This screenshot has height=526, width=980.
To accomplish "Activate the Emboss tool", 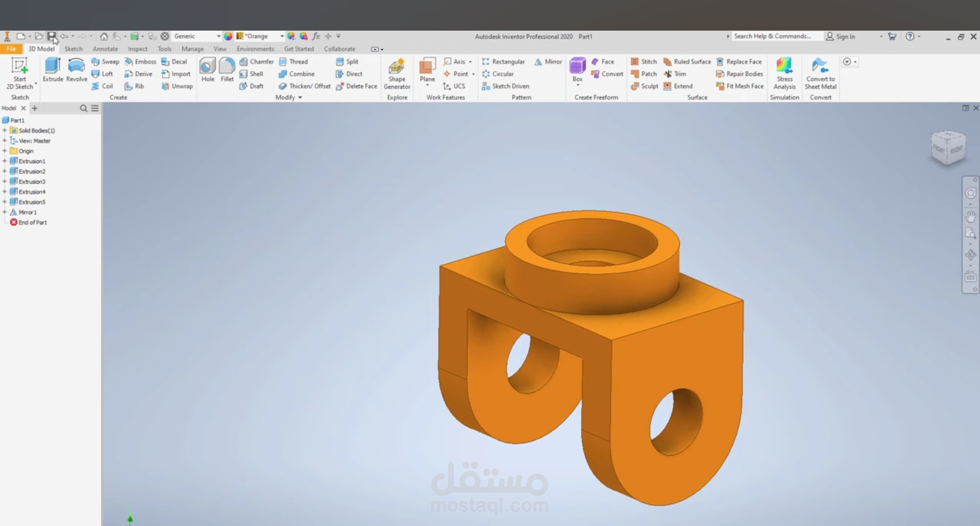I will click(140, 62).
